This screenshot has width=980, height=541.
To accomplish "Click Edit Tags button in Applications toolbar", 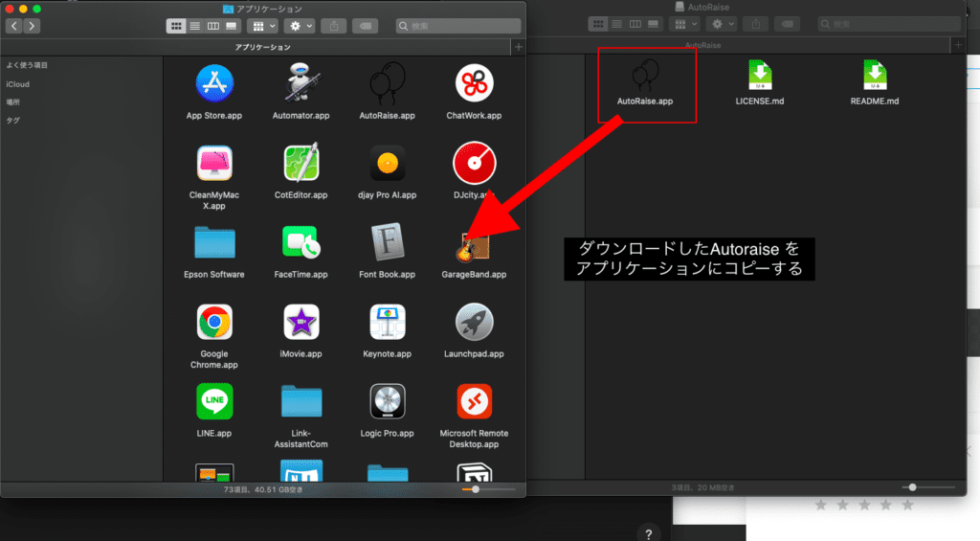I will point(365,26).
